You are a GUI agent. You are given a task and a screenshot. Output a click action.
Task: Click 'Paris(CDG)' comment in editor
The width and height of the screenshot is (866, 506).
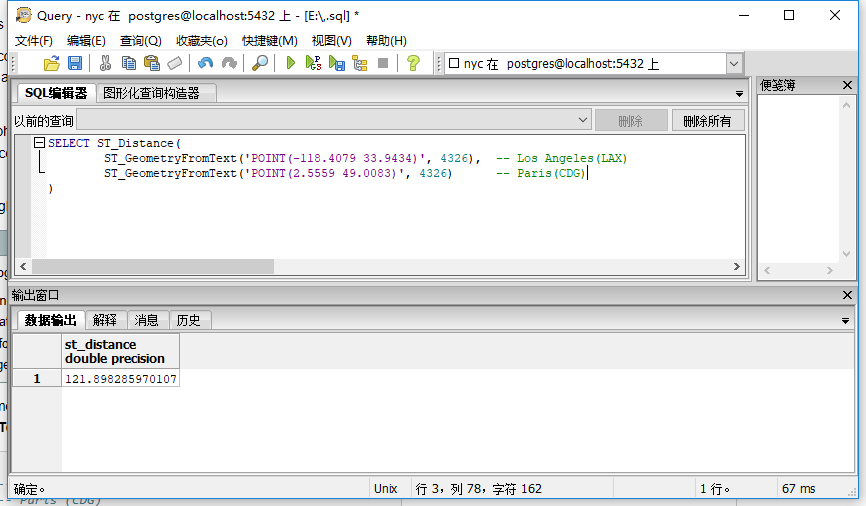[x=551, y=173]
